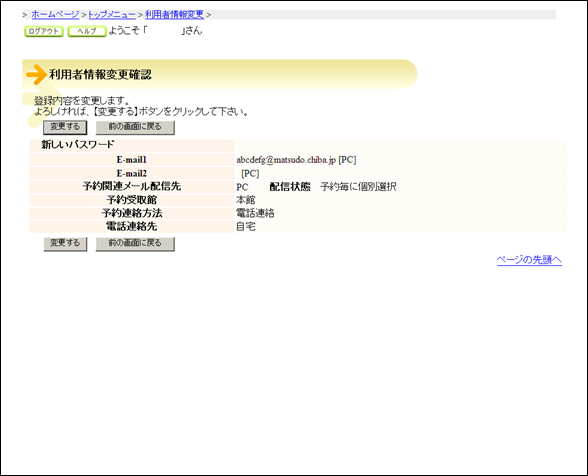Click the lower 前の画面に戻る button

(x=135, y=244)
